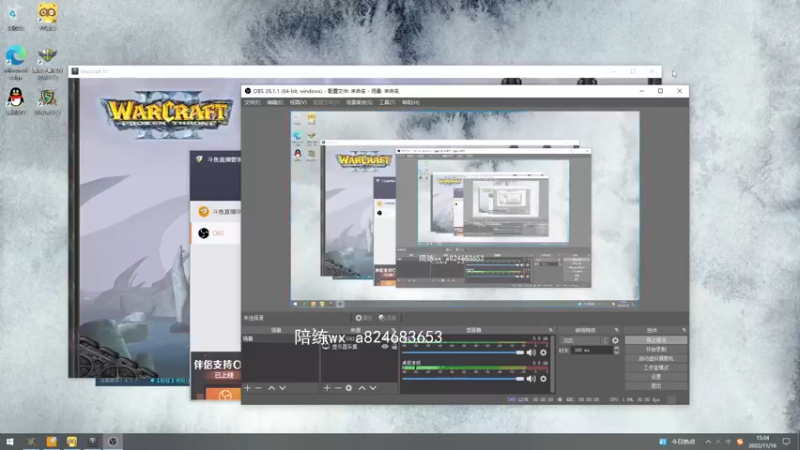Open Scene Collection menu in OBS
The width and height of the screenshot is (800, 450).
(359, 103)
